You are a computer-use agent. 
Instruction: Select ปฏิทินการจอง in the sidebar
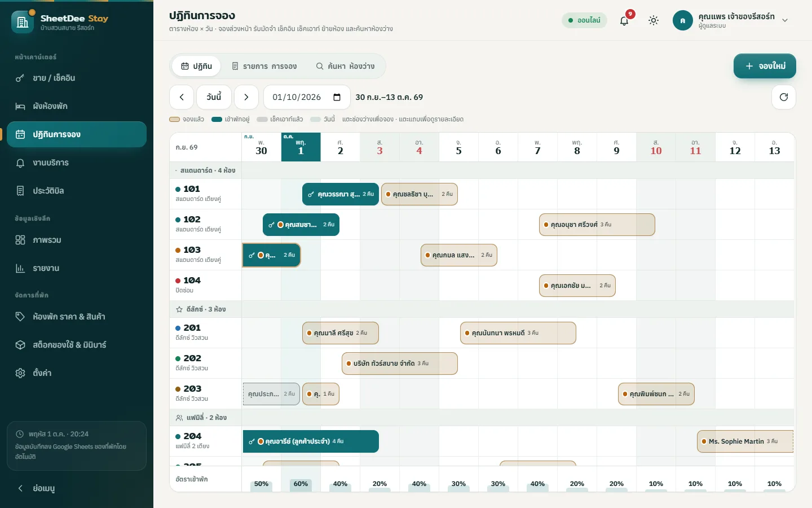pyautogui.click(x=77, y=134)
